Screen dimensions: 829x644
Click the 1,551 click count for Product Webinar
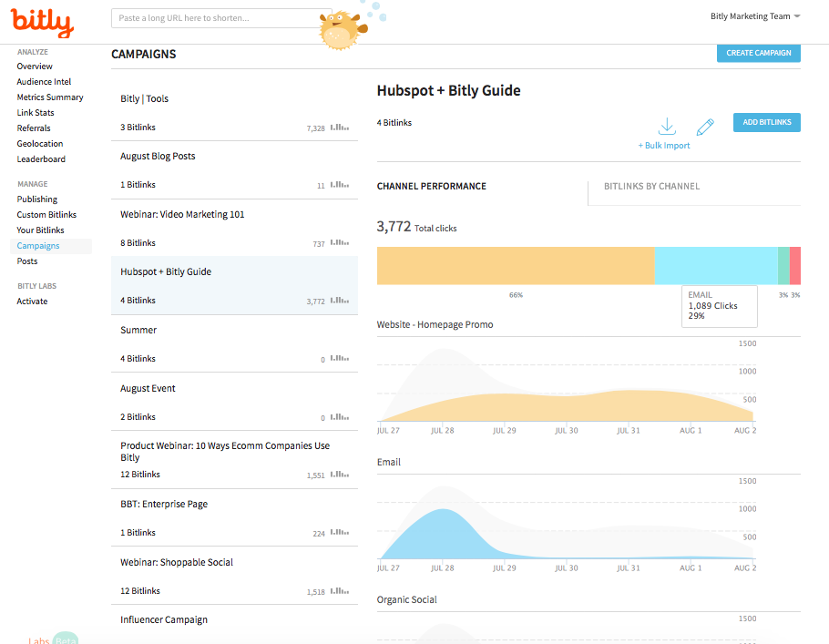[x=315, y=475]
